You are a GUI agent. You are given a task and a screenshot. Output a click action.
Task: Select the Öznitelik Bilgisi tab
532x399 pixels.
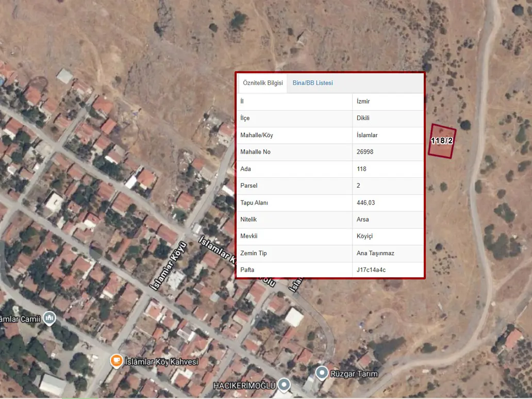click(x=263, y=83)
